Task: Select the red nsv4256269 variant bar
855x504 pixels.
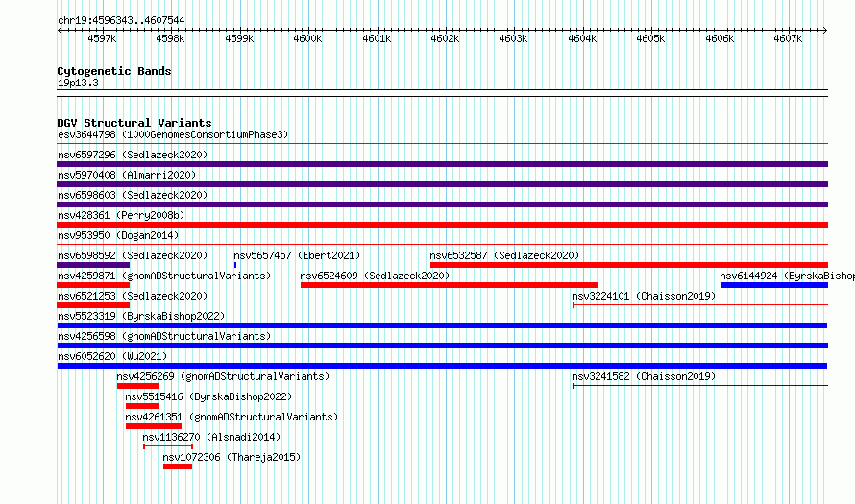Action: [x=137, y=386]
